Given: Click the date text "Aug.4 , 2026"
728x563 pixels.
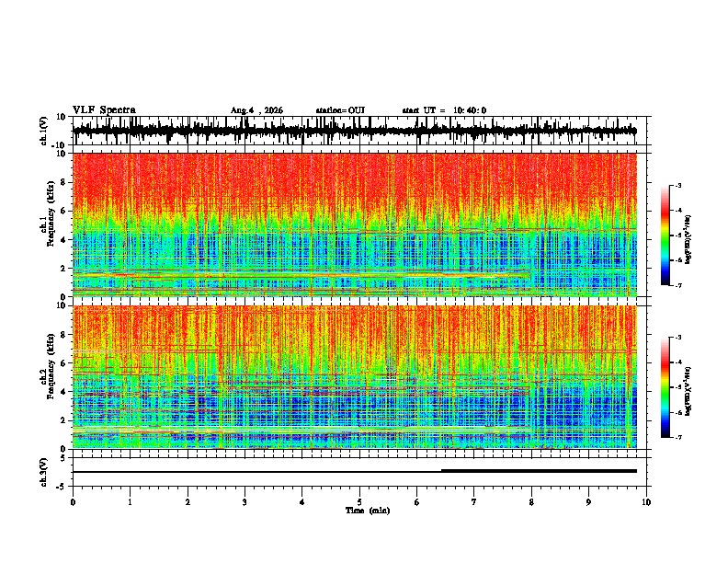Looking at the screenshot, I should [256, 110].
